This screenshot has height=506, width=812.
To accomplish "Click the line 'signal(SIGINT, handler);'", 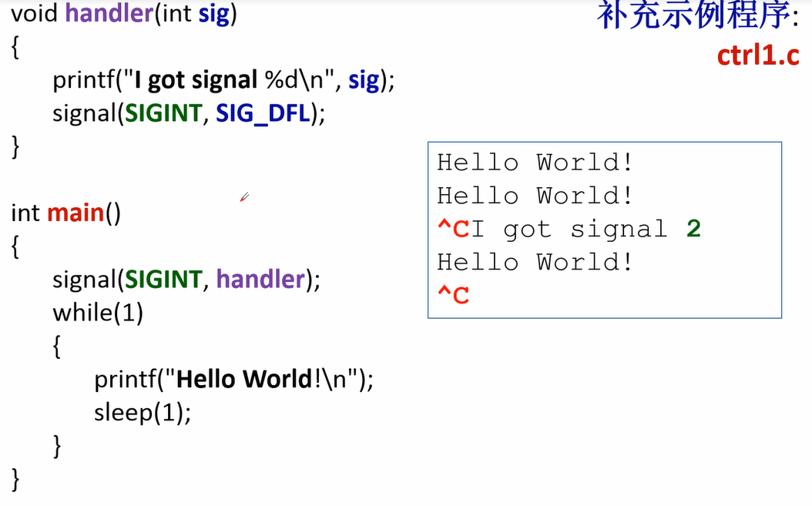I will click(x=186, y=280).
